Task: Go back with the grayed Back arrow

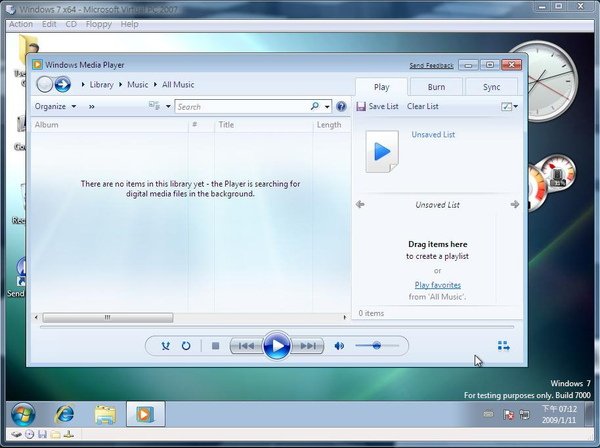Action: click(44, 84)
